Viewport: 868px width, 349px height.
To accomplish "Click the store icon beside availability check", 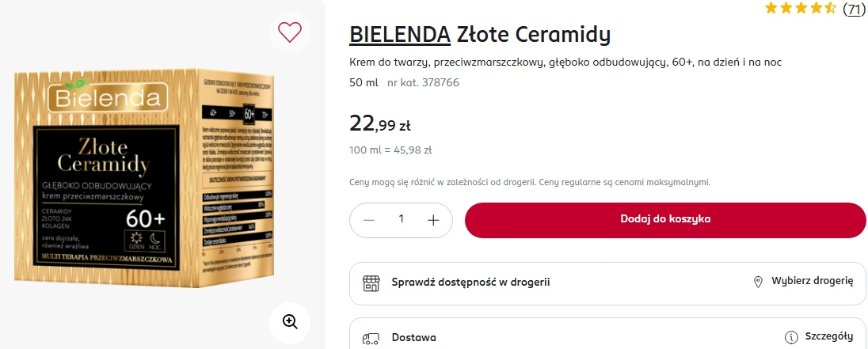I will [371, 283].
